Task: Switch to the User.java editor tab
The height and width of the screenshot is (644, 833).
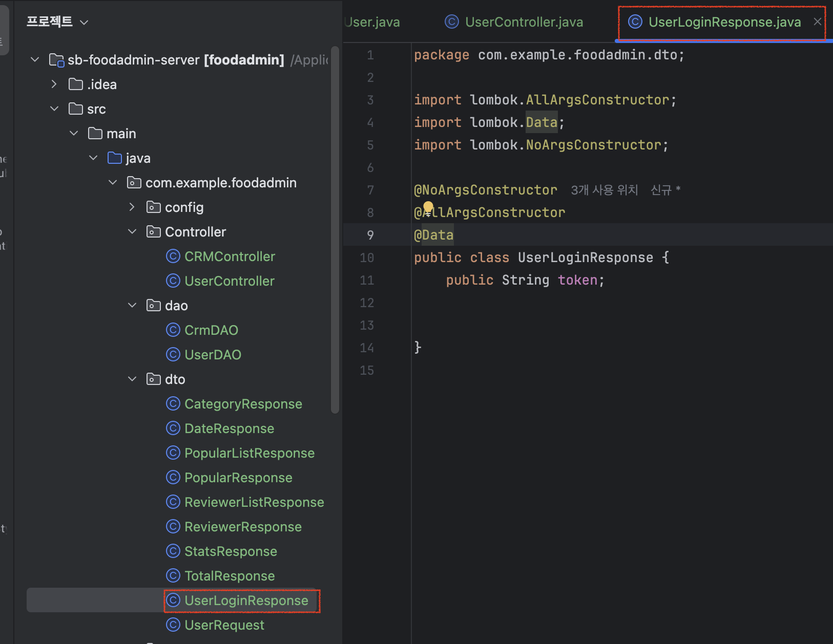Action: pyautogui.click(x=372, y=22)
